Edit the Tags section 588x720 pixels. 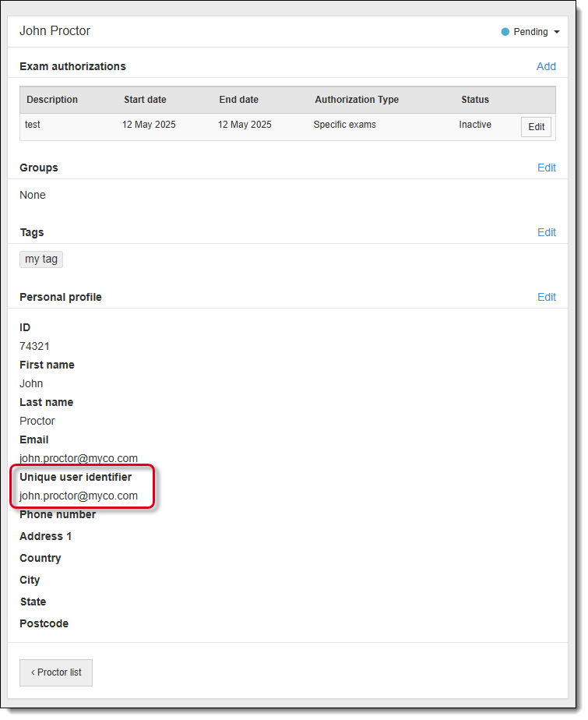[x=546, y=232]
